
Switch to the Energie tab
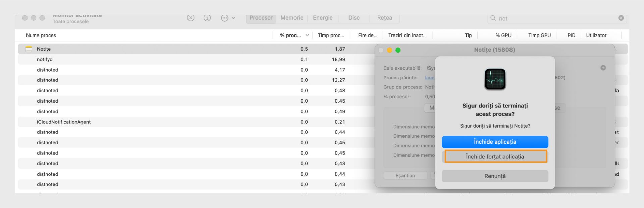(x=323, y=18)
